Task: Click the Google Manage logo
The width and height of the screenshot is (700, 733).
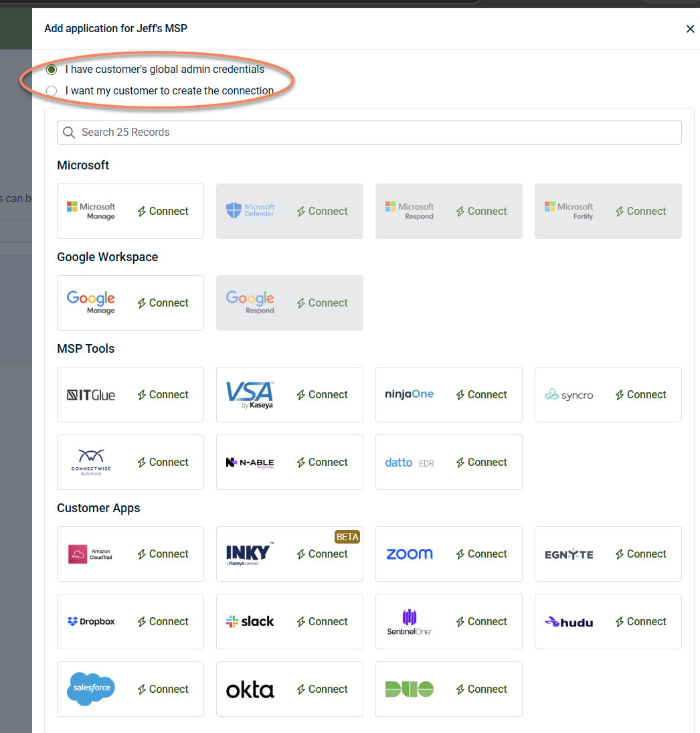Action: pyautogui.click(x=91, y=302)
